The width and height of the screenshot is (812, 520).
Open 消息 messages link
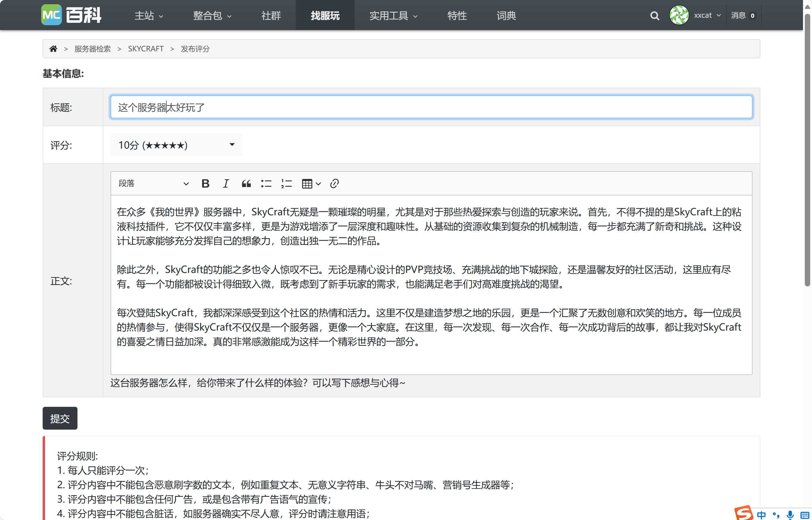click(x=743, y=15)
